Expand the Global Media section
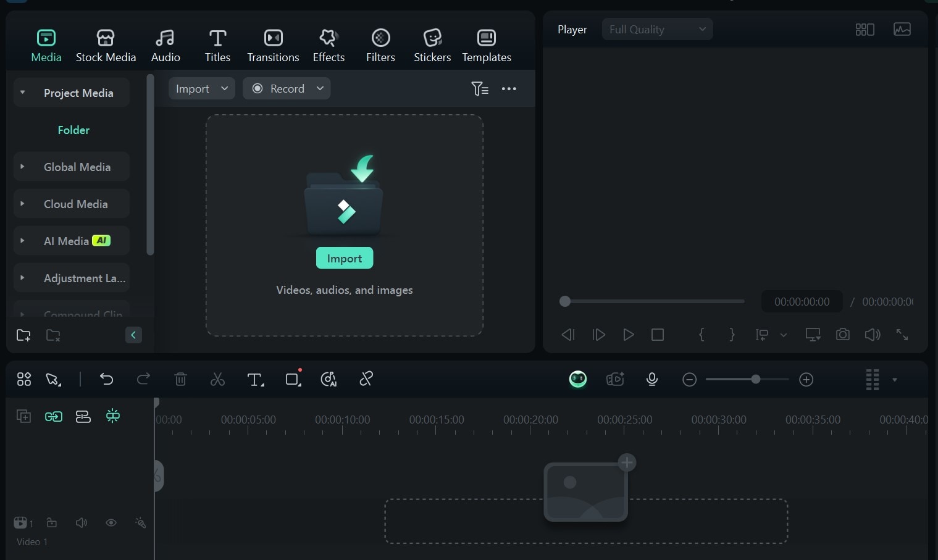Image resolution: width=938 pixels, height=560 pixels. 22,167
